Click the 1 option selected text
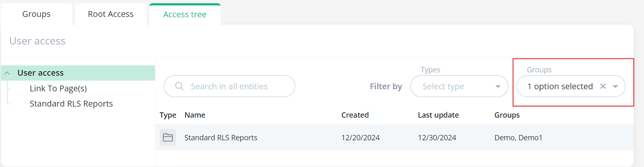 [x=560, y=86]
